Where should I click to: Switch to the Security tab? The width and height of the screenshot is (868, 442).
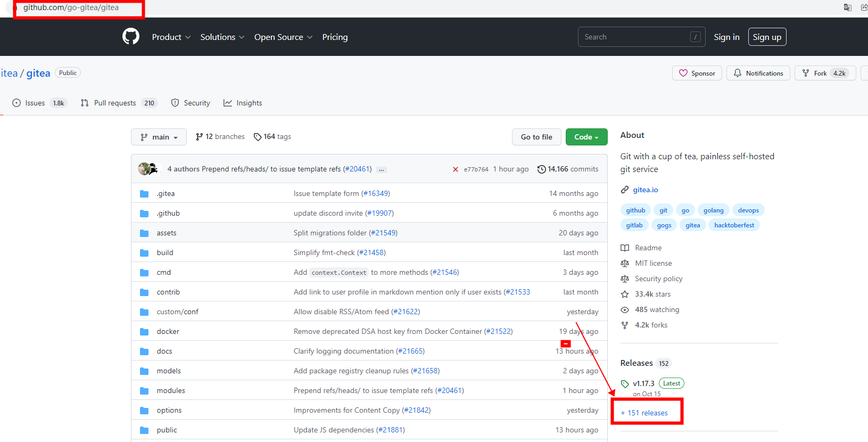[191, 103]
